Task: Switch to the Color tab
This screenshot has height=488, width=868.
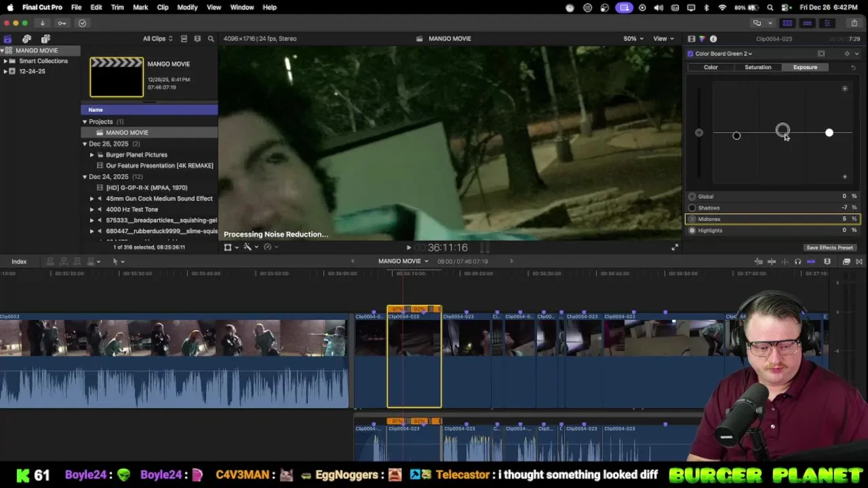Action: coord(711,67)
